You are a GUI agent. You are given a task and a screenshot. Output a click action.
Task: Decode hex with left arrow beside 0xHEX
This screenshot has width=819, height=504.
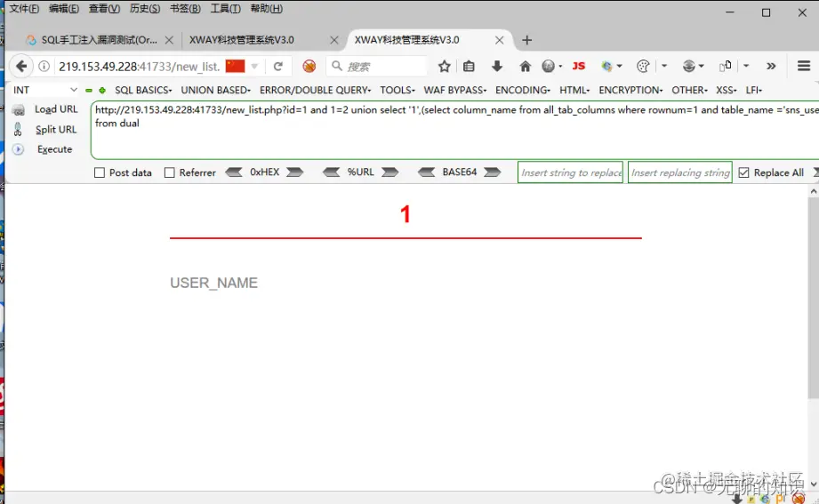[234, 172]
